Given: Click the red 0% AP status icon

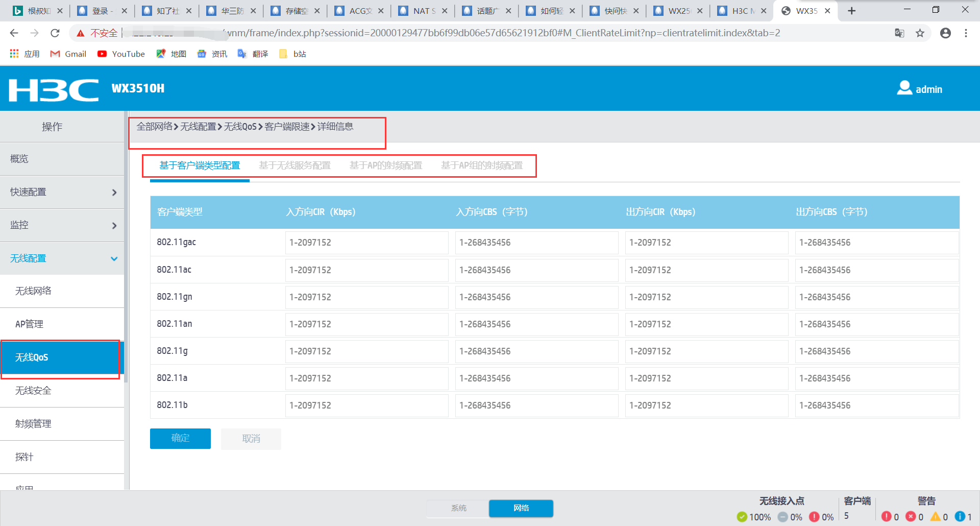Looking at the screenshot, I should [x=814, y=517].
